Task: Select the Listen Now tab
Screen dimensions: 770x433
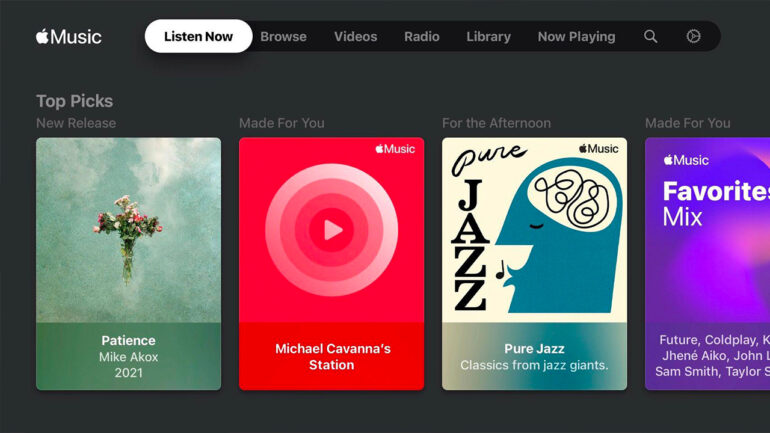Action: [x=198, y=36]
